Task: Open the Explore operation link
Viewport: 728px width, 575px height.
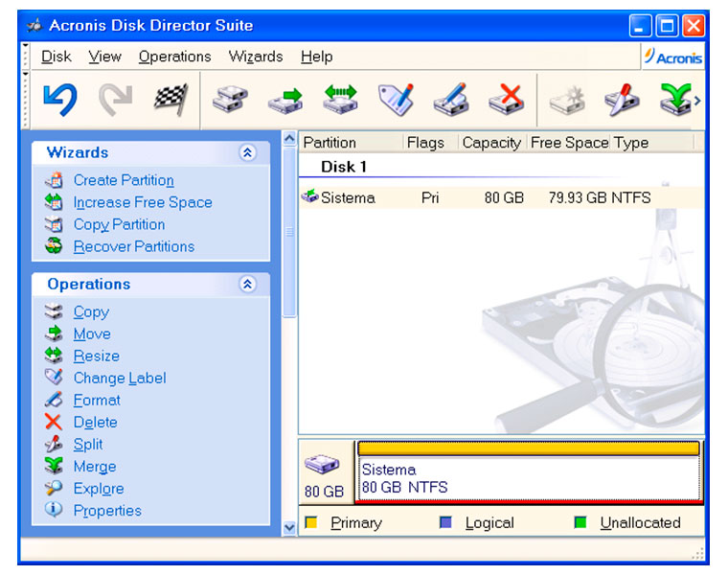Action: 99,489
